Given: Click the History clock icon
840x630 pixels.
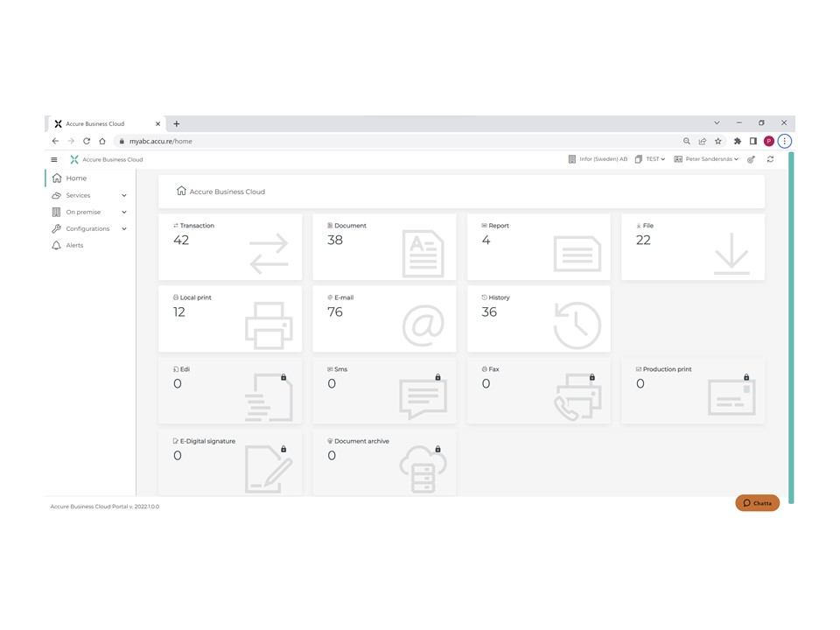Looking at the screenshot, I should click(x=577, y=325).
